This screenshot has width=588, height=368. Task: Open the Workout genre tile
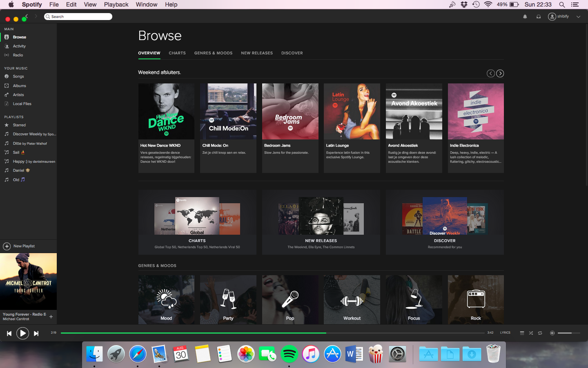(352, 300)
